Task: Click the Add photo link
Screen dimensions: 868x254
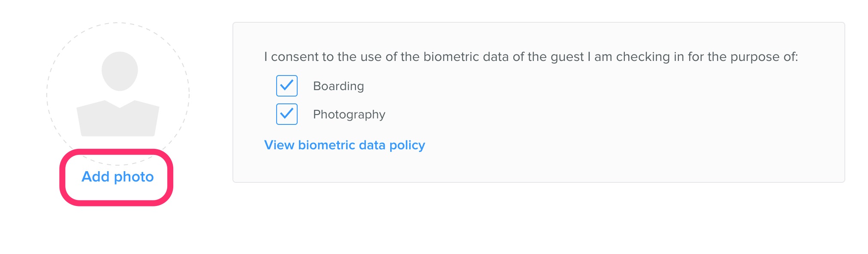Action: [x=118, y=177]
